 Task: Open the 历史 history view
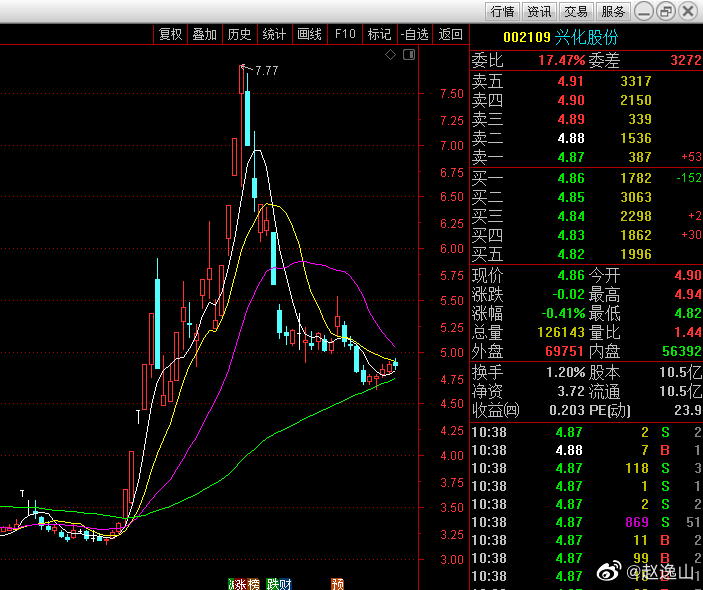pos(239,34)
